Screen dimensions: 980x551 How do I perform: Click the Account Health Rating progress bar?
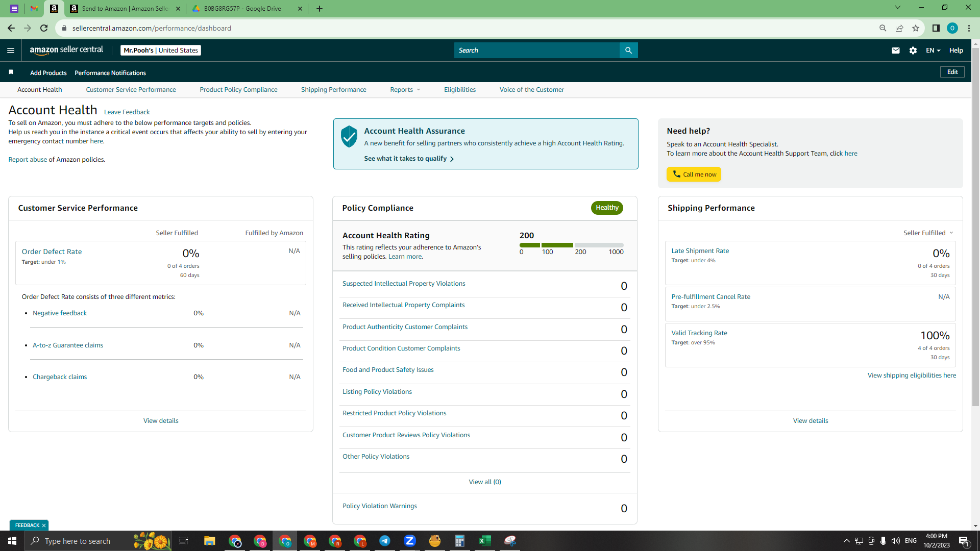tap(572, 245)
